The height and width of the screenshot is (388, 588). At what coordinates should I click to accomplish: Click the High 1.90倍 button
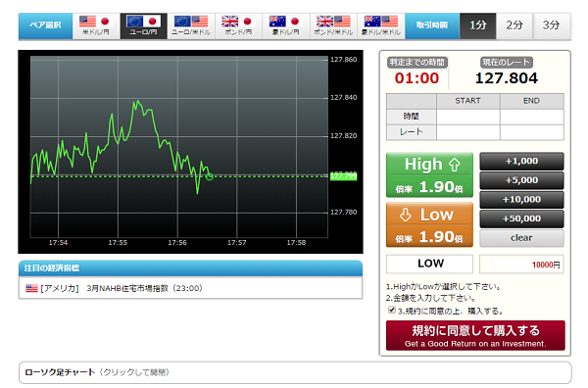pyautogui.click(x=429, y=174)
